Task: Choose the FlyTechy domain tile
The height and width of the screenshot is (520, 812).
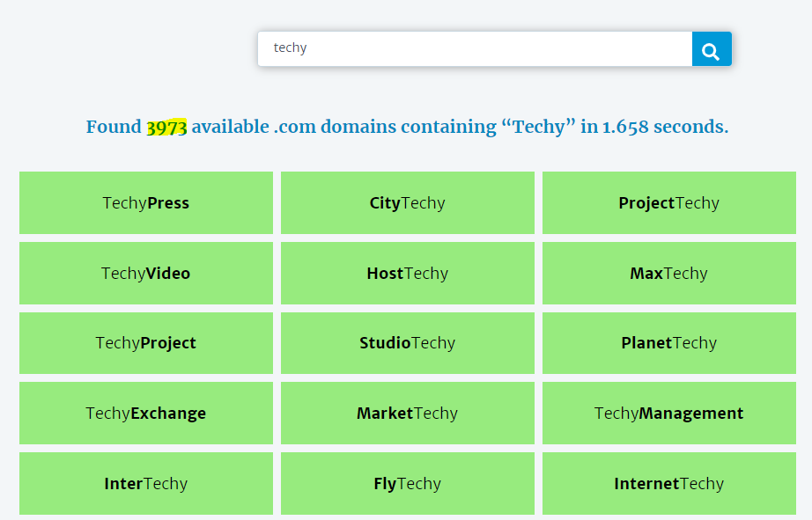Action: 408,483
